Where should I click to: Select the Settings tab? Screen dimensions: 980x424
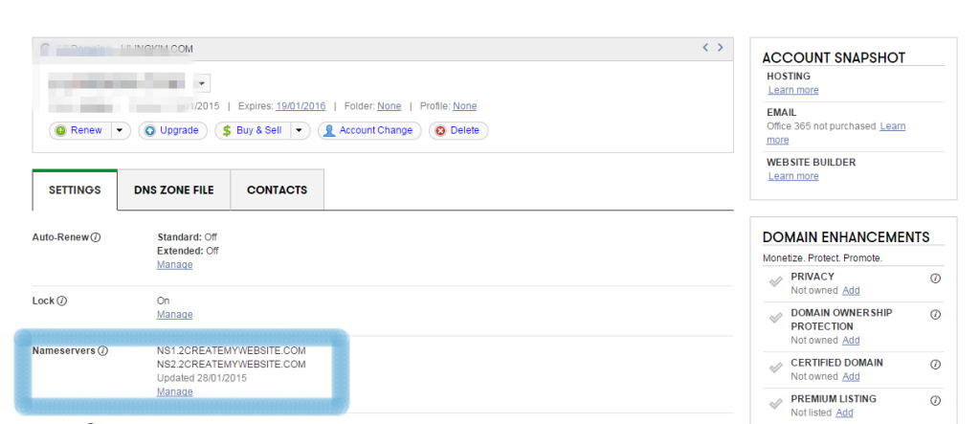75,190
